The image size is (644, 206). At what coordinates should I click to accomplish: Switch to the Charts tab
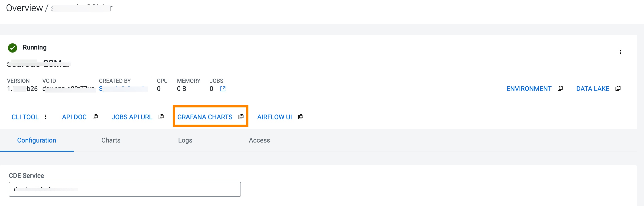tap(111, 140)
